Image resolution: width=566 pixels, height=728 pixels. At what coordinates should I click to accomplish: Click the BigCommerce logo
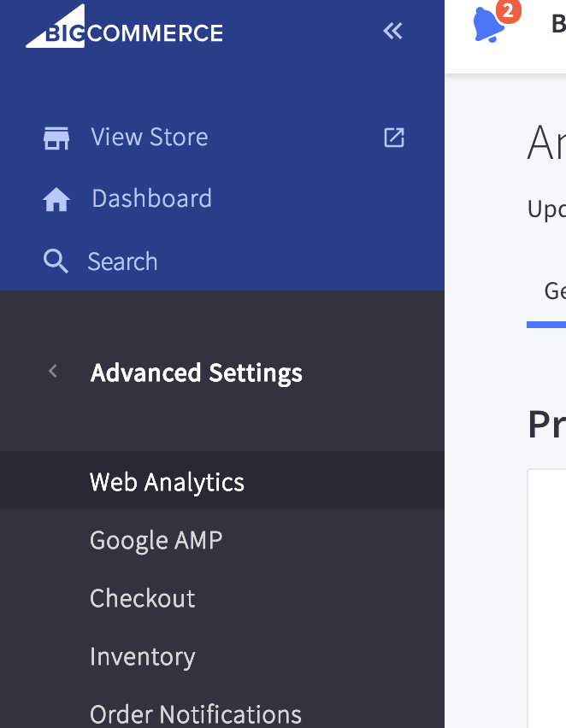(x=123, y=30)
